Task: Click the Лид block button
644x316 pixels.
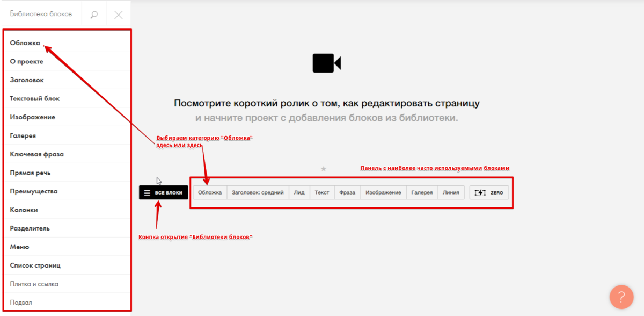Action: (x=299, y=192)
